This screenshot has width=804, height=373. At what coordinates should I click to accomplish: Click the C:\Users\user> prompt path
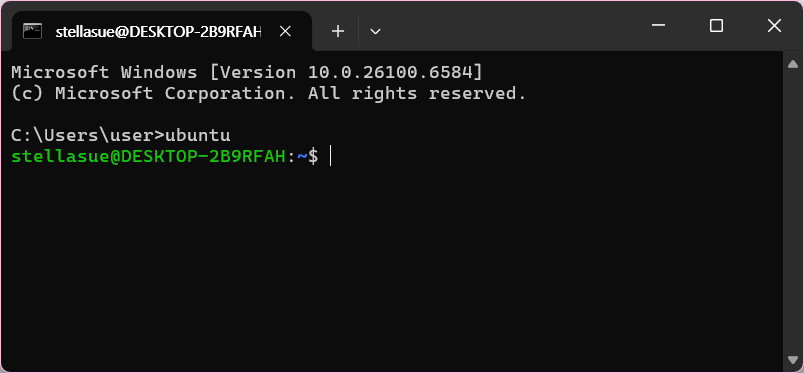pos(88,135)
